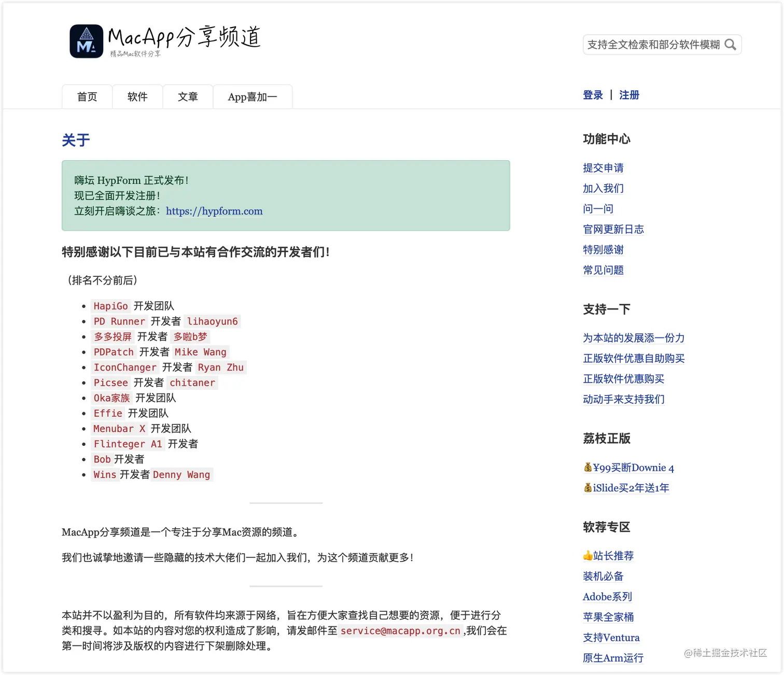Click the 多啦b梦 developer name

(x=190, y=336)
